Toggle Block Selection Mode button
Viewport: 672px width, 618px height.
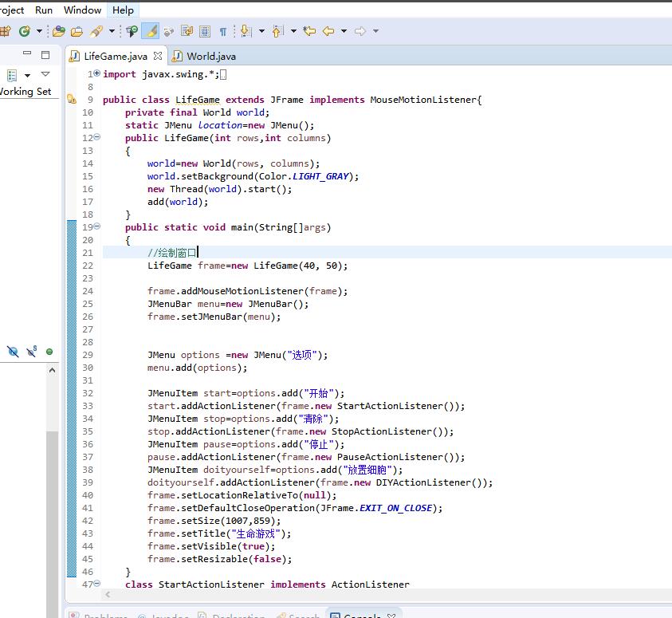point(205,31)
